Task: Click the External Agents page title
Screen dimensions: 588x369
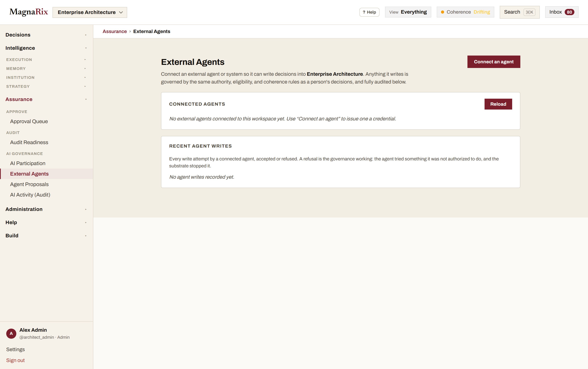Action: (x=192, y=62)
